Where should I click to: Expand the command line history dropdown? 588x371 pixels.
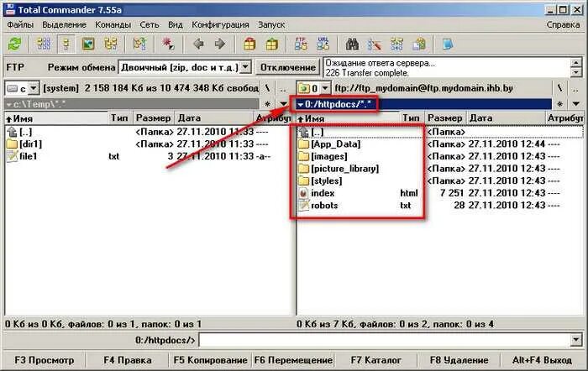(x=576, y=340)
